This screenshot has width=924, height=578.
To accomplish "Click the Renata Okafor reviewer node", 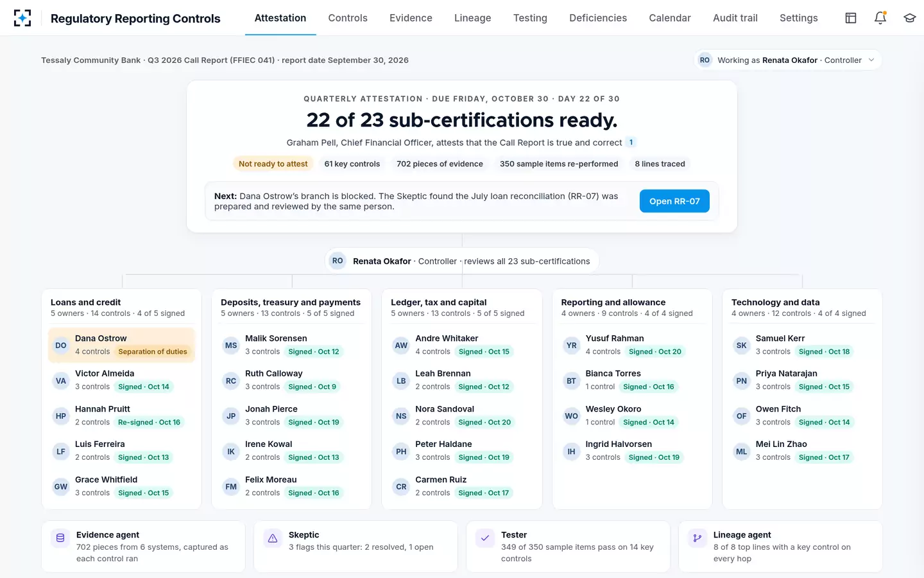I will tap(462, 261).
